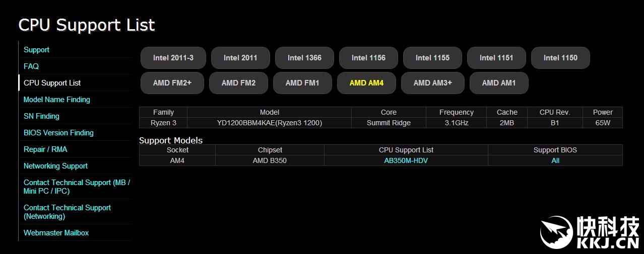
Task: Click the Power column header
Action: (x=603, y=112)
